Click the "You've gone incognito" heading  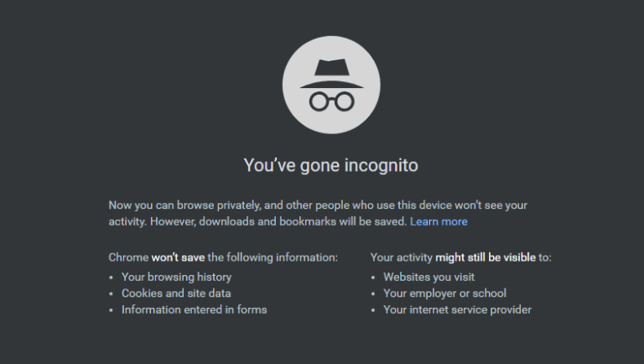click(x=331, y=165)
